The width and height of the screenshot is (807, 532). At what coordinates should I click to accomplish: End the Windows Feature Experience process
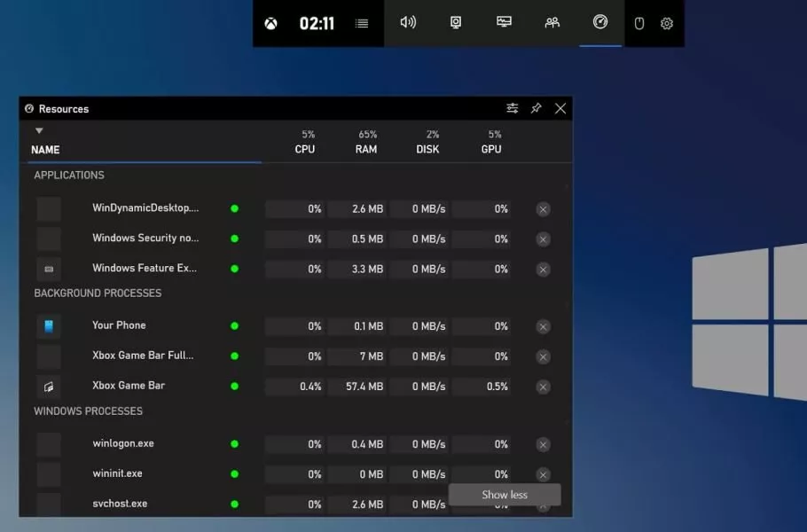(543, 270)
